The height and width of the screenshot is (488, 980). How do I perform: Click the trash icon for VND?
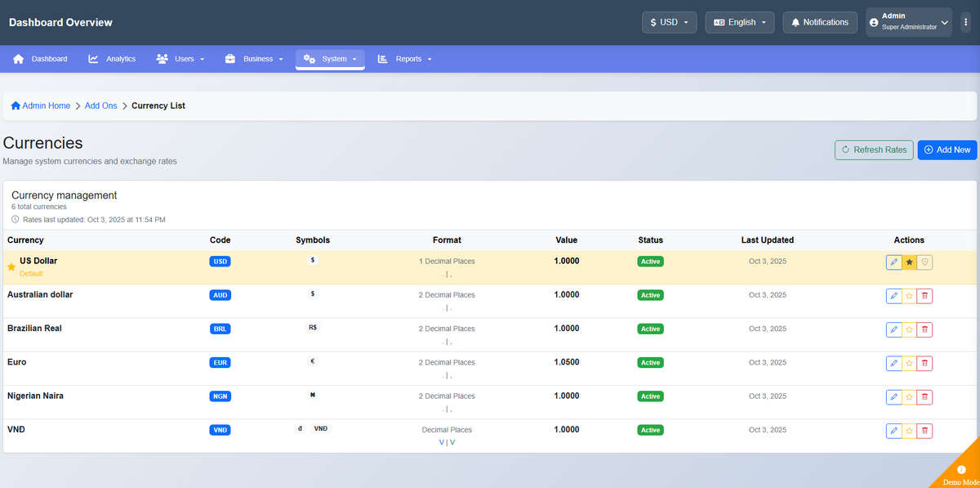point(924,430)
